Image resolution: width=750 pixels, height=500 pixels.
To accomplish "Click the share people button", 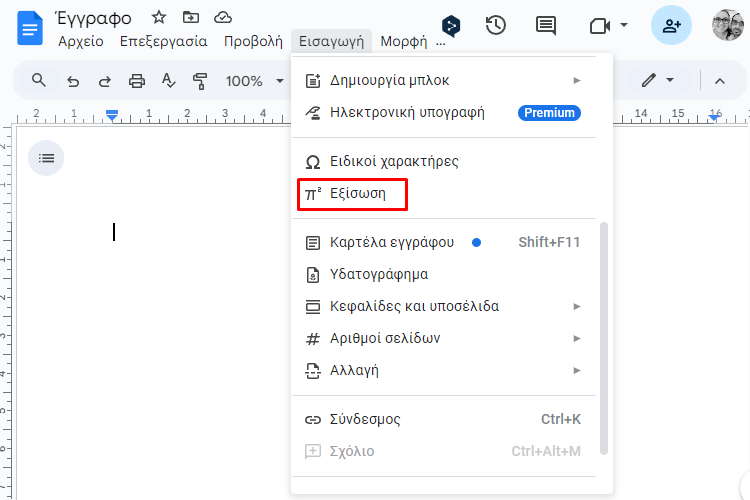I will [671, 25].
